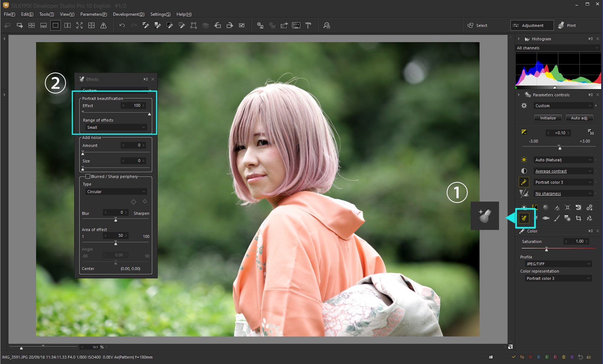Image resolution: width=603 pixels, height=364 pixels.
Task: Open the Auto (Natural) white balance dropdown
Action: [563, 160]
